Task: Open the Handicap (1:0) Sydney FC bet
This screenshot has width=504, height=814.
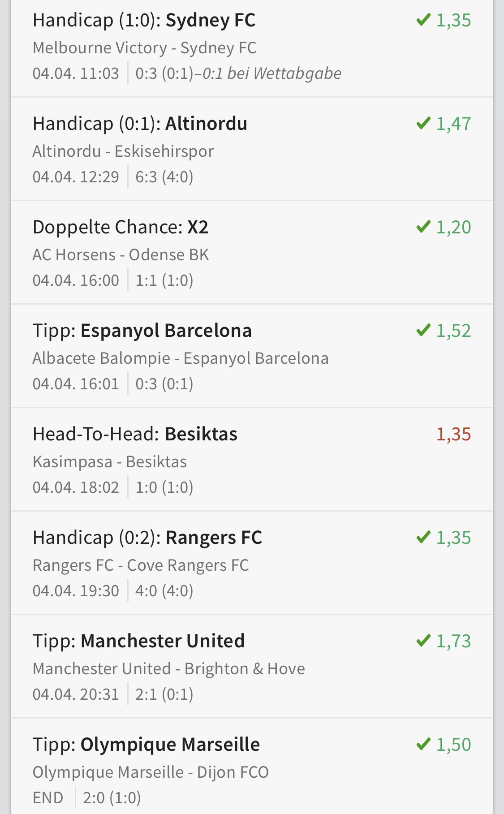Action: tap(144, 21)
